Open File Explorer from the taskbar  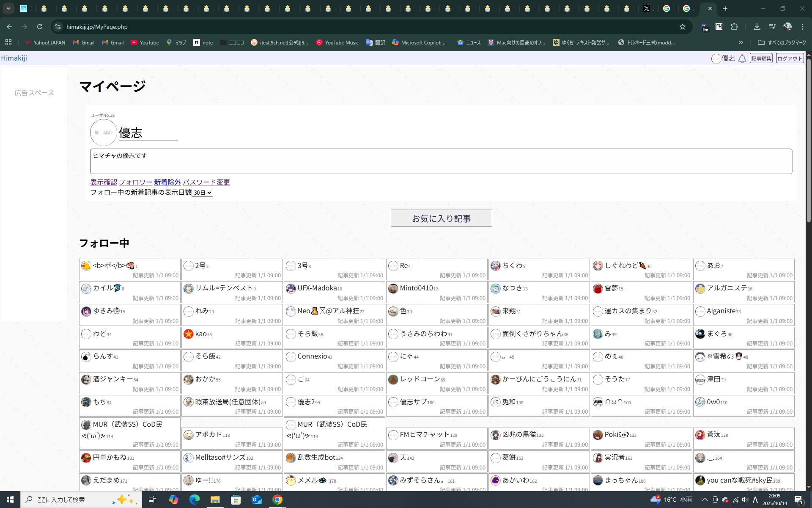tap(215, 500)
